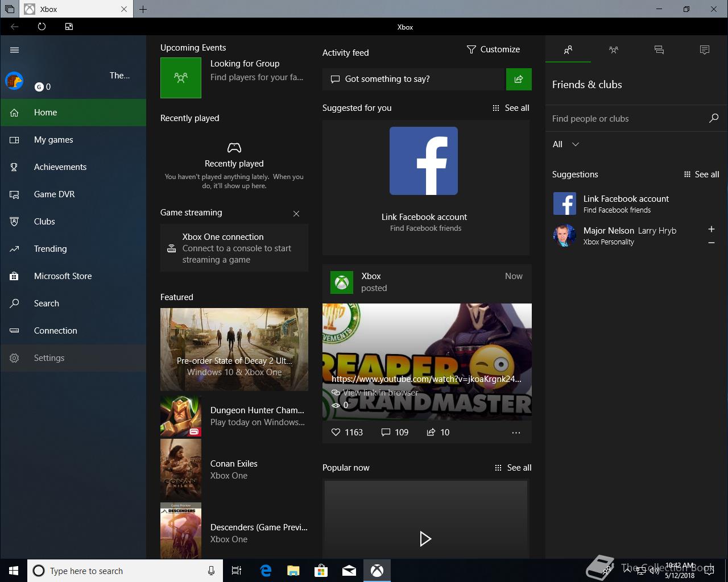Open Dungeon Hunter Champions thumbnail
The height and width of the screenshot is (582, 728).
tap(181, 416)
